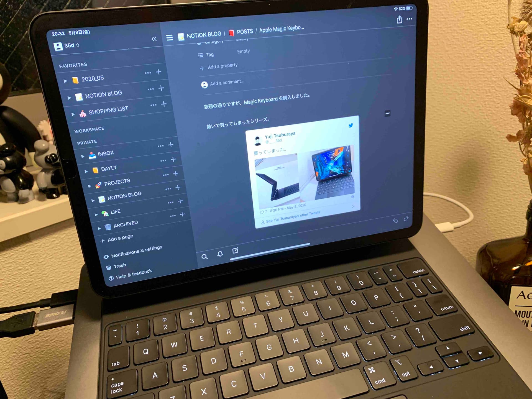Click Add a property button

tap(219, 65)
